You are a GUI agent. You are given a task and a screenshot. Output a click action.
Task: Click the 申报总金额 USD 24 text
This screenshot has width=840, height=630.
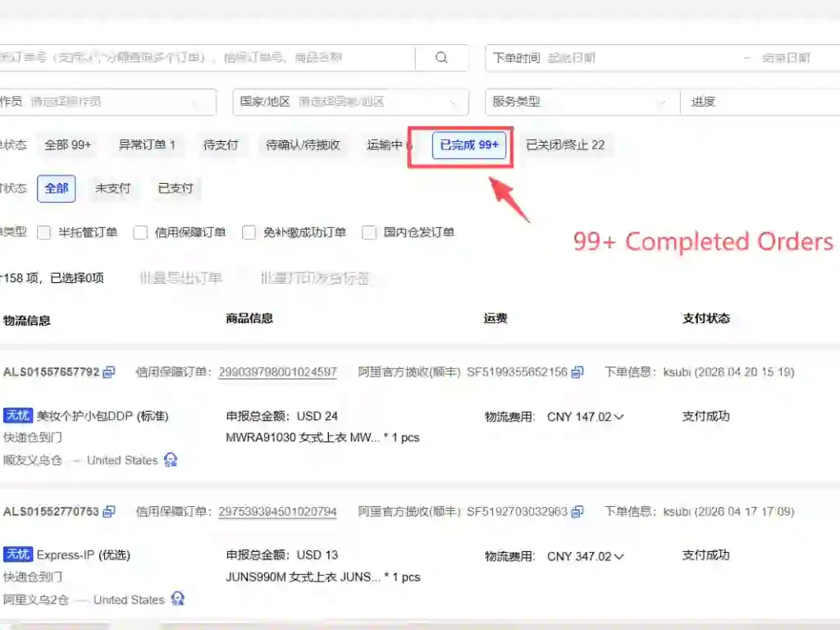click(282, 416)
